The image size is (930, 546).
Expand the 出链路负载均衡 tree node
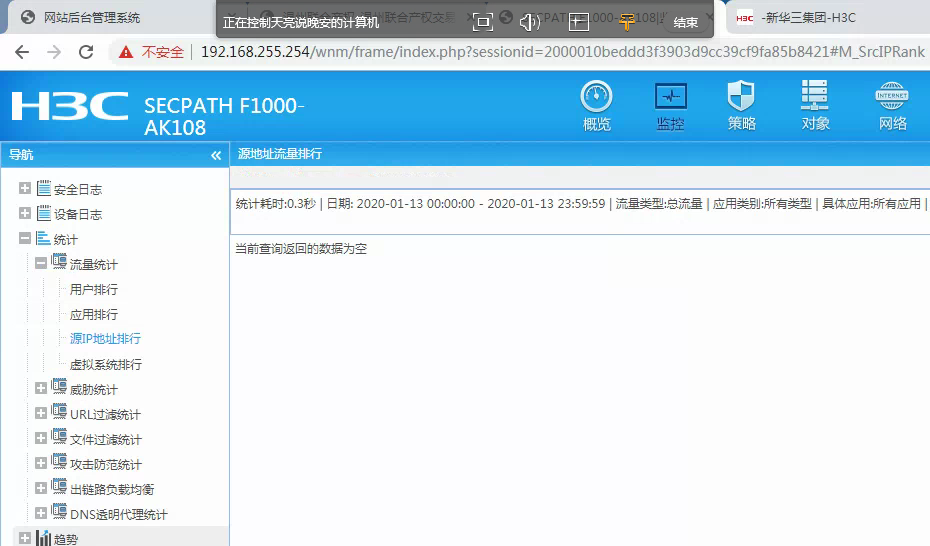[x=40, y=488]
